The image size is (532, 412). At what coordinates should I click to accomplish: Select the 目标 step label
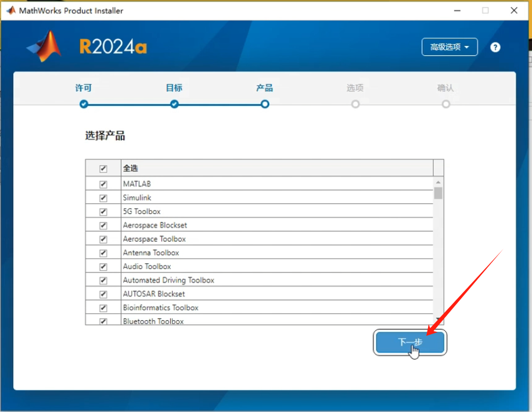point(174,88)
